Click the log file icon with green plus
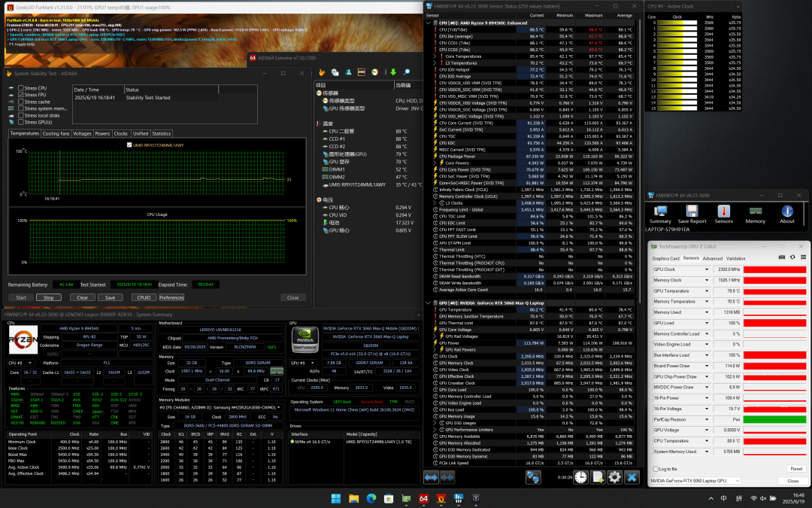This screenshot has width=812, height=508. tap(598, 477)
